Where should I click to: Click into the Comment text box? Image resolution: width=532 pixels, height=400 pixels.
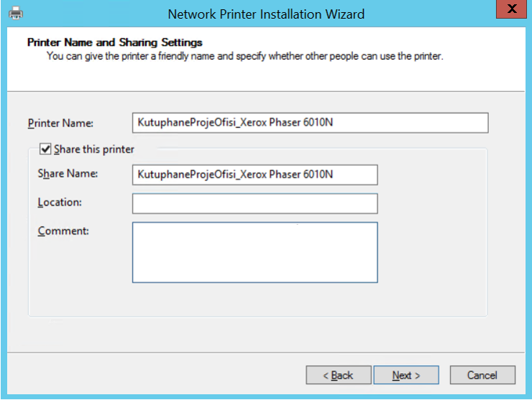pos(254,252)
